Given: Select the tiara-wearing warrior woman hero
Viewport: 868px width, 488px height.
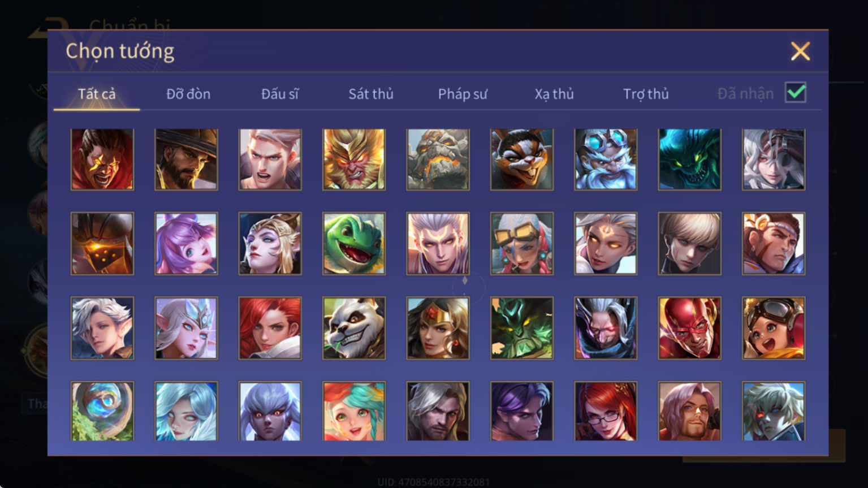Looking at the screenshot, I should click(438, 328).
